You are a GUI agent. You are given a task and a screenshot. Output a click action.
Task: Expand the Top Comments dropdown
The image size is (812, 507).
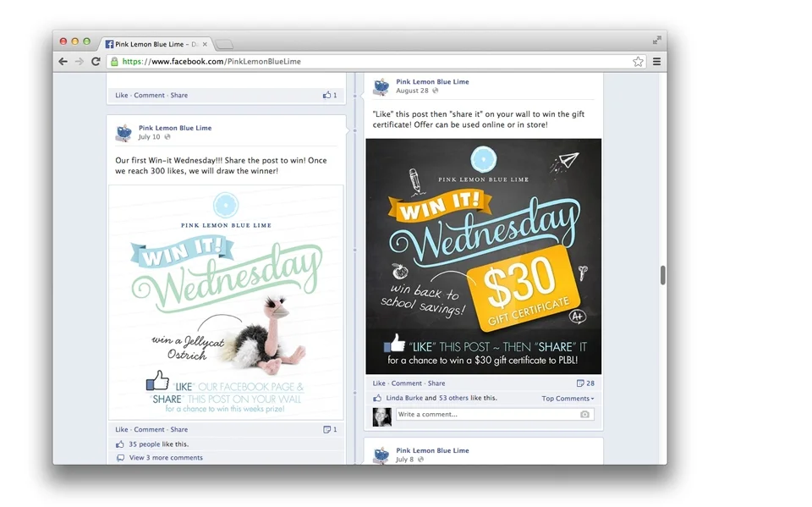click(x=568, y=399)
